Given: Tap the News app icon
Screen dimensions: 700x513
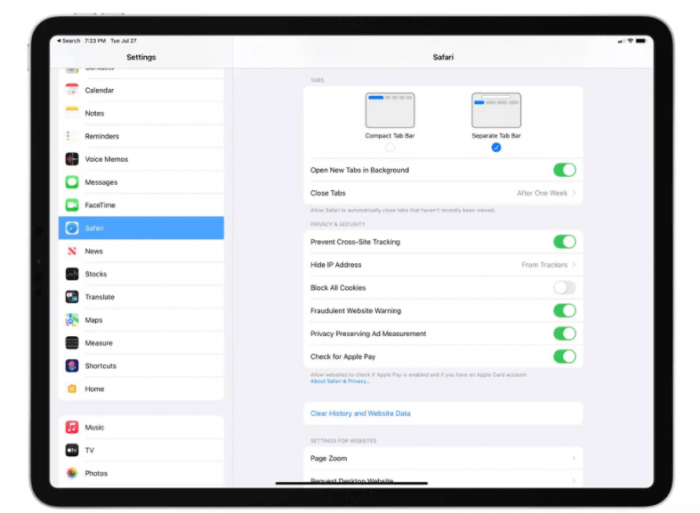Looking at the screenshot, I should pyautogui.click(x=72, y=251).
